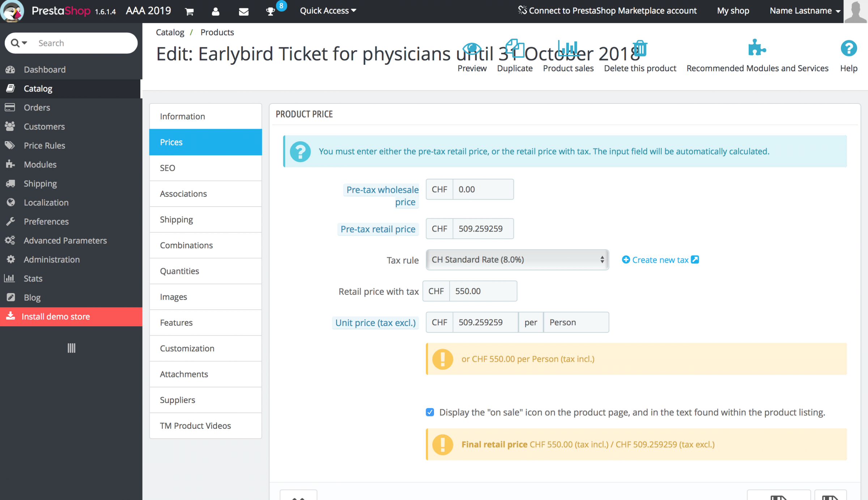Open Recommended Modules and Services puzzle icon
Screen dimensions: 868x500
[757, 49]
